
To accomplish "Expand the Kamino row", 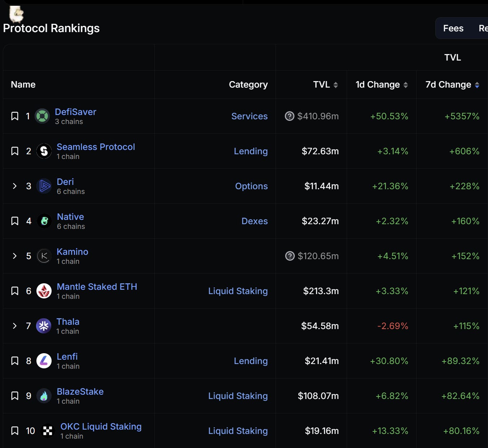I will click(x=15, y=256).
